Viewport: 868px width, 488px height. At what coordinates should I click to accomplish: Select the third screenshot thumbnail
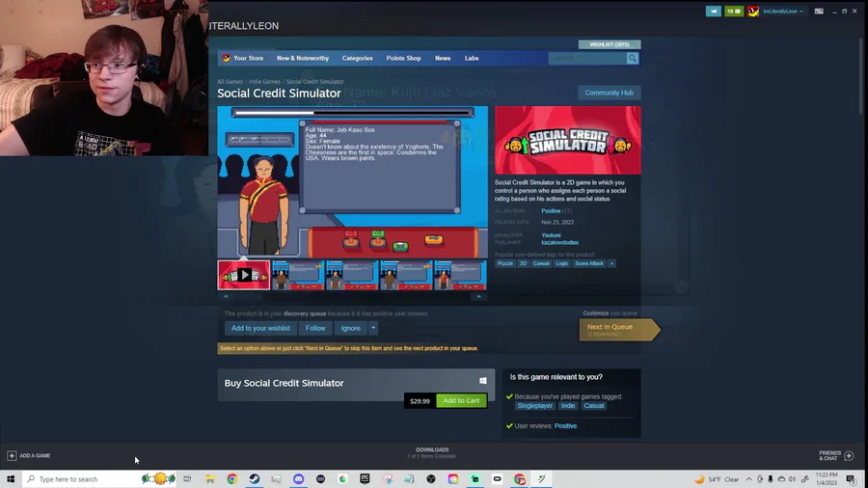(x=352, y=275)
